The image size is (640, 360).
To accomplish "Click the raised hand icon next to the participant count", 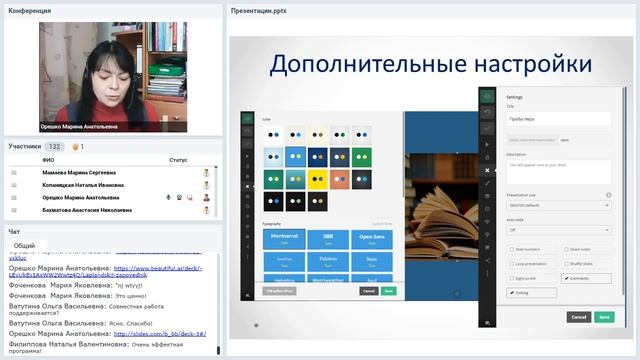I will click(75, 147).
